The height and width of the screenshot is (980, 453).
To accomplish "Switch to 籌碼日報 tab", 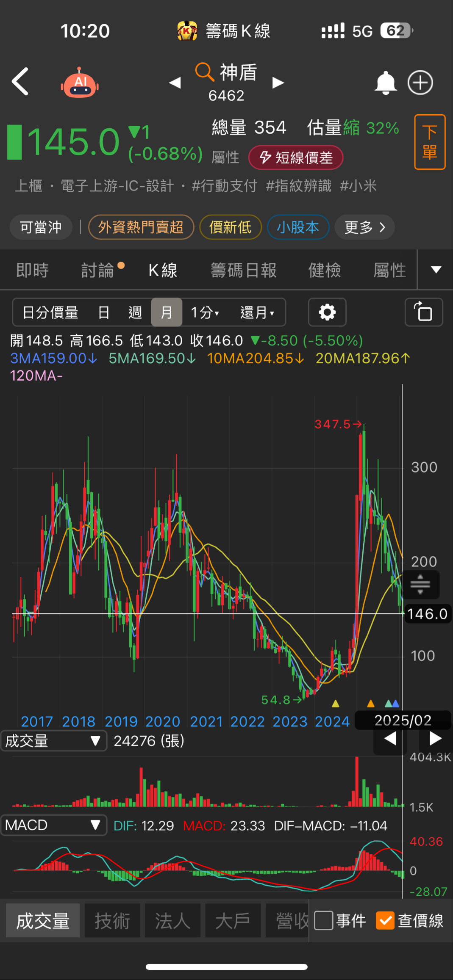I will click(x=244, y=270).
